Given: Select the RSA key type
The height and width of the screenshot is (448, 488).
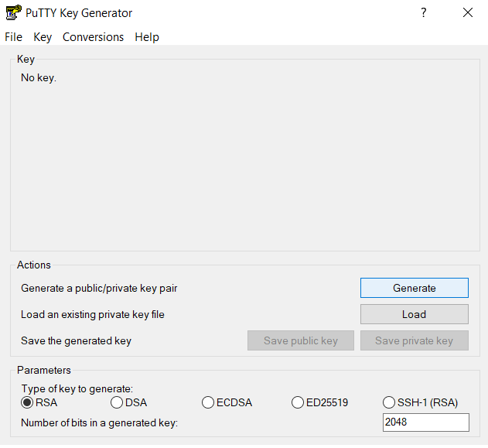Looking at the screenshot, I should click(27, 402).
